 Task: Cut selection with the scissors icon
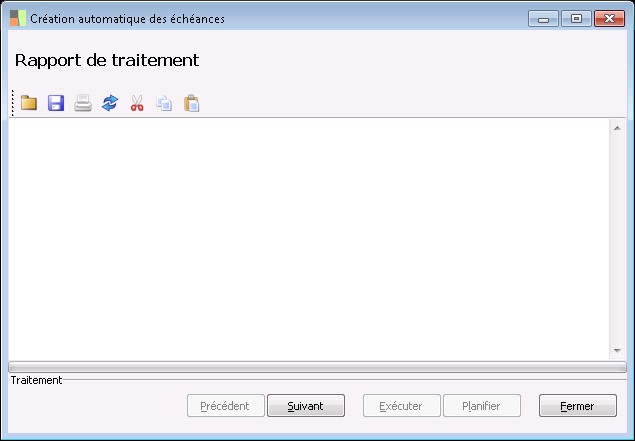pyautogui.click(x=137, y=103)
